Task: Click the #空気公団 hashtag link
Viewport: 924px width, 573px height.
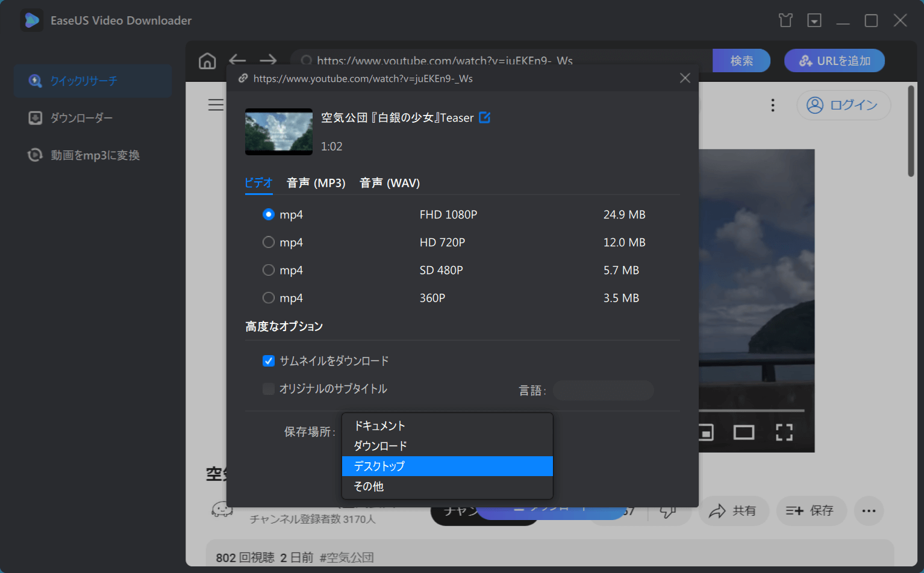Action: coord(346,558)
